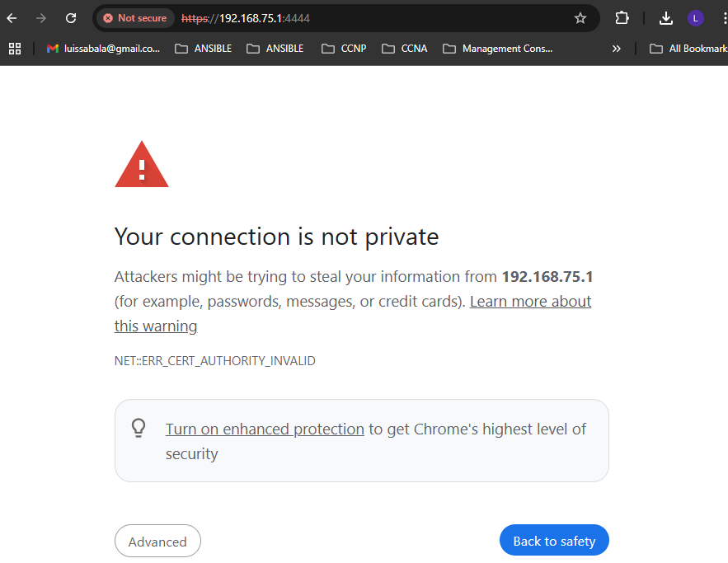The image size is (728, 563).
Task: Click the Back to safety button
Action: (554, 540)
